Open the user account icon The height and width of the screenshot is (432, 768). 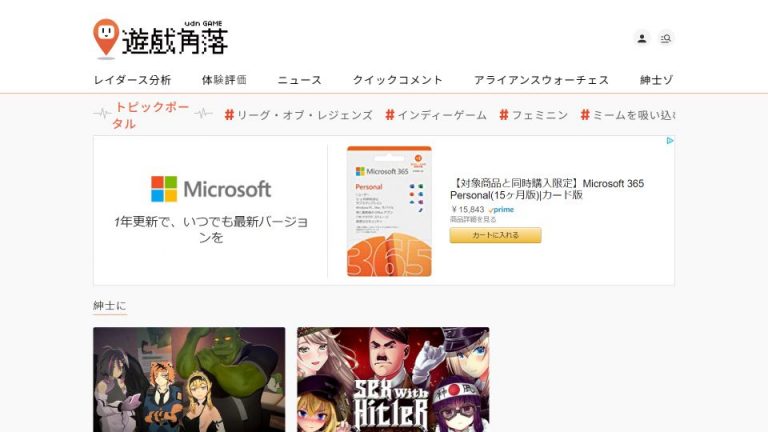pyautogui.click(x=642, y=38)
